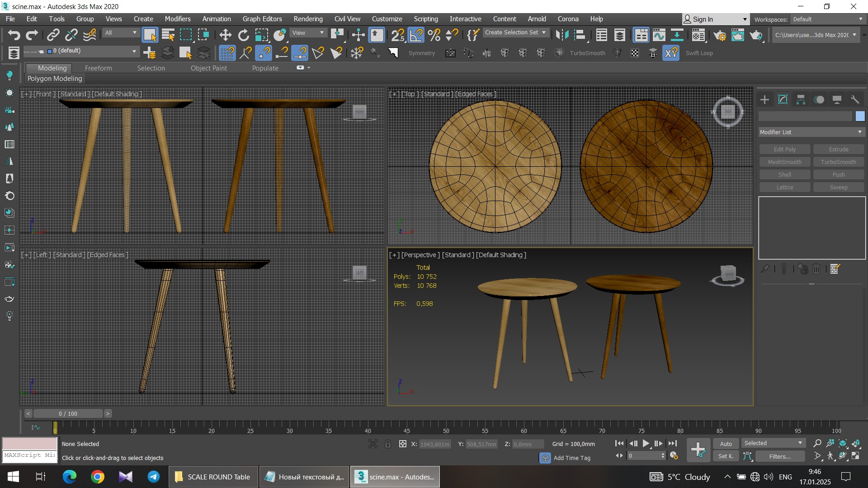Click the Lattice modifier button
868x488 pixels.
(x=784, y=187)
